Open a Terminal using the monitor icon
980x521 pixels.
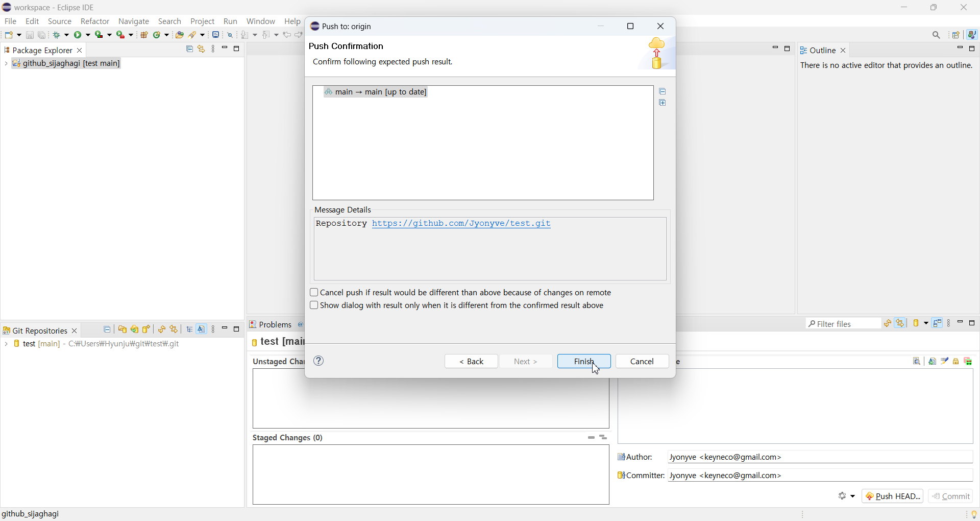pyautogui.click(x=216, y=35)
